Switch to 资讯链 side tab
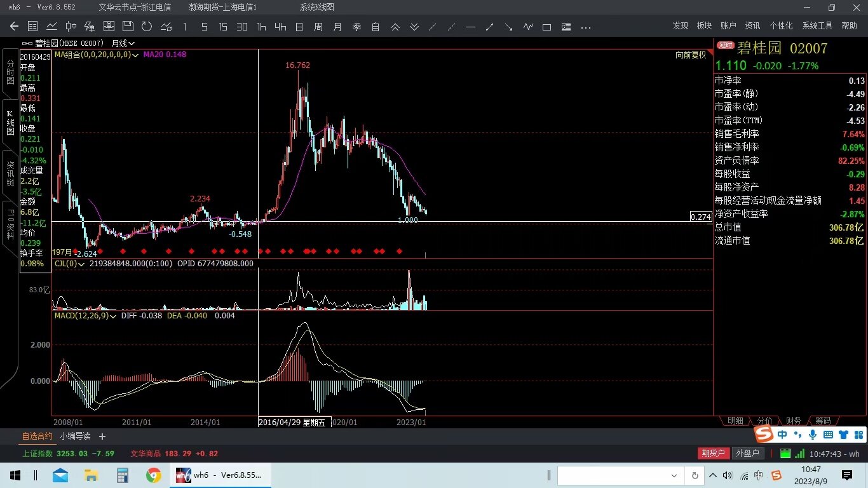Viewport: 868px width, 488px height. tap(10, 173)
